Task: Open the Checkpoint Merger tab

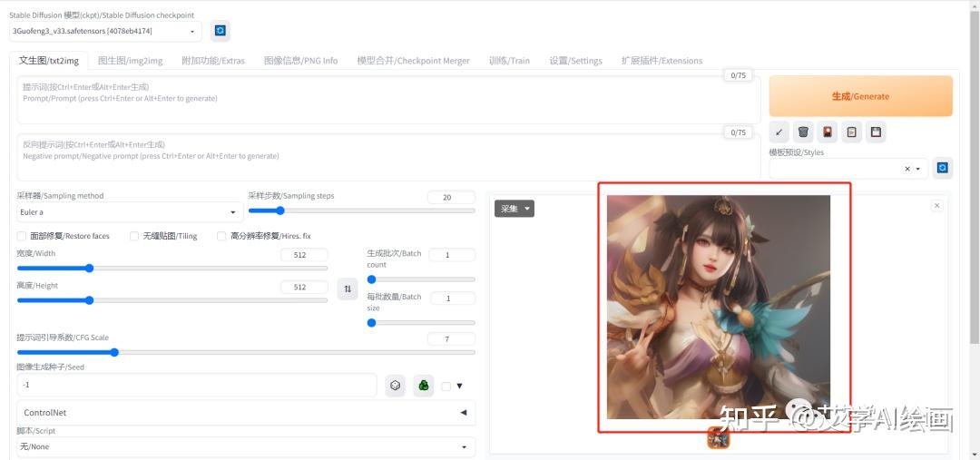Action: coord(413,61)
